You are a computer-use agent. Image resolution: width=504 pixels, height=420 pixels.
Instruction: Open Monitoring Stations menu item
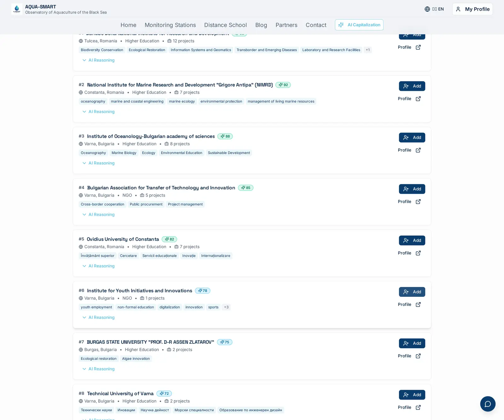pos(170,25)
